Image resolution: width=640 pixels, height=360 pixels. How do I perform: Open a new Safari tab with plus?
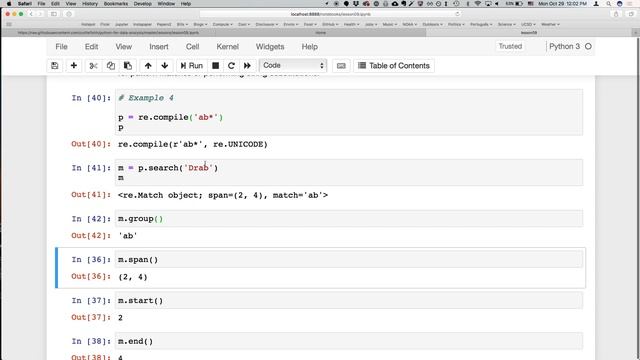[636, 32]
